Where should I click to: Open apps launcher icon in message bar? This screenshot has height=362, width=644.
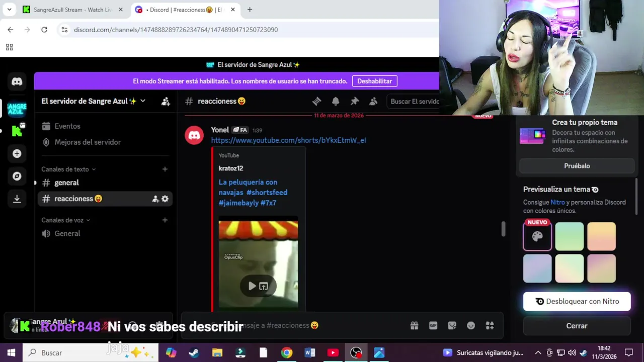(x=490, y=325)
